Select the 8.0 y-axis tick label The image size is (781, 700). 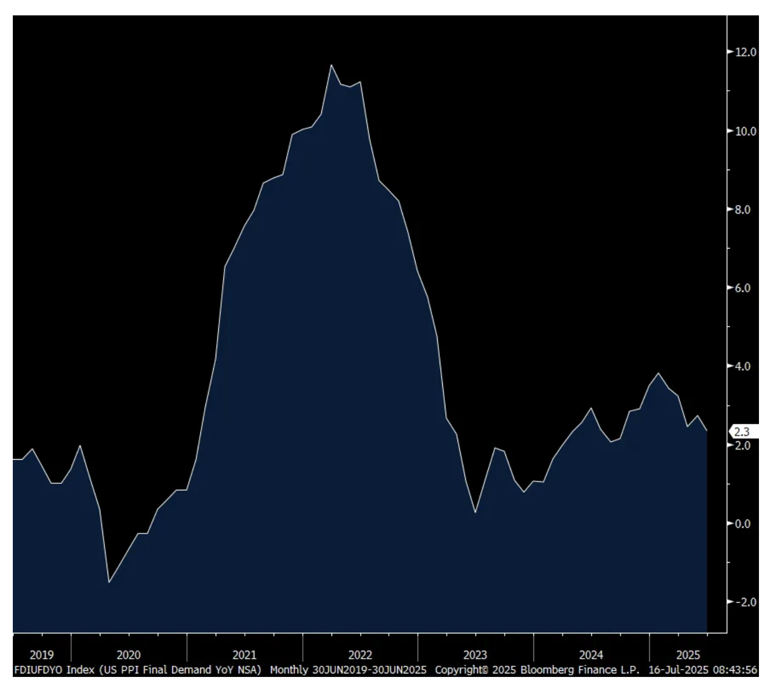745,210
